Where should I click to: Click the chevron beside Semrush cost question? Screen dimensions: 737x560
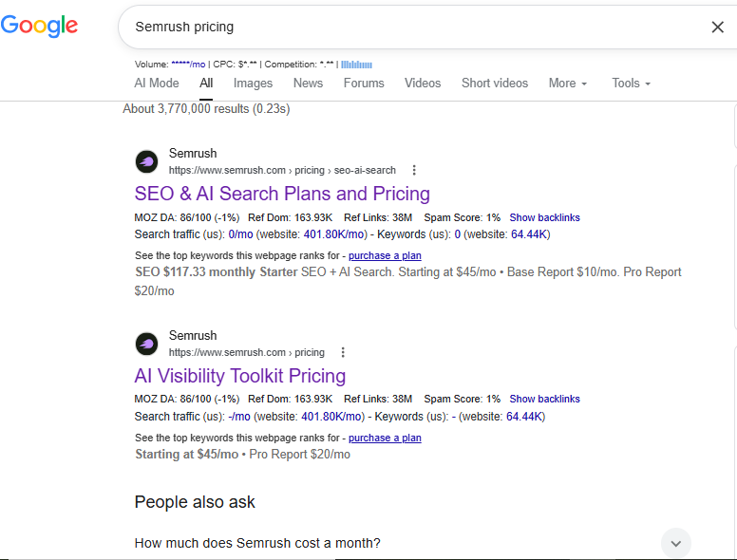click(x=676, y=544)
